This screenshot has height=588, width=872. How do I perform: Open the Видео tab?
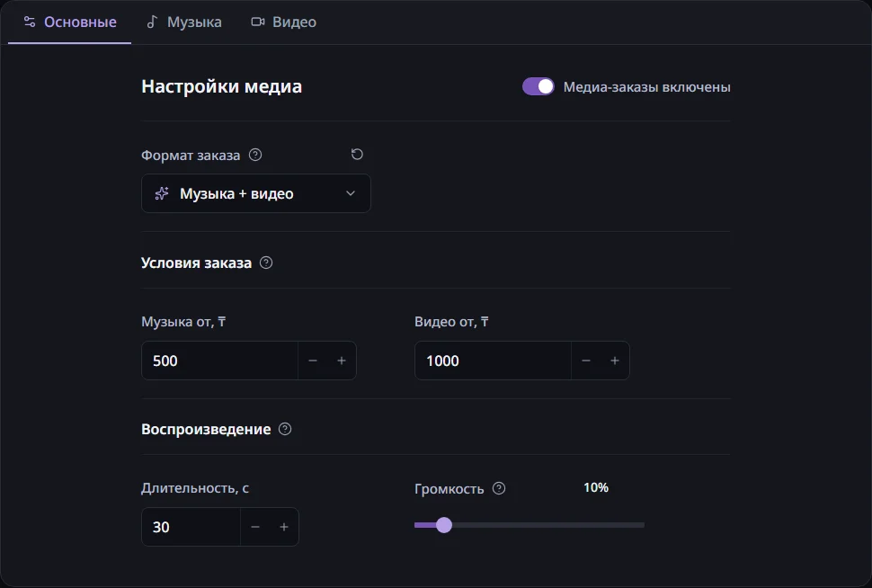pyautogui.click(x=283, y=22)
